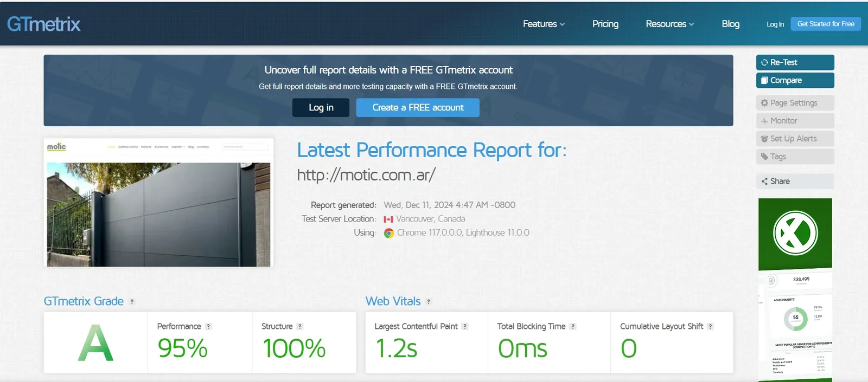This screenshot has height=382, width=868.
Task: Open Page Settings
Action: 795,102
